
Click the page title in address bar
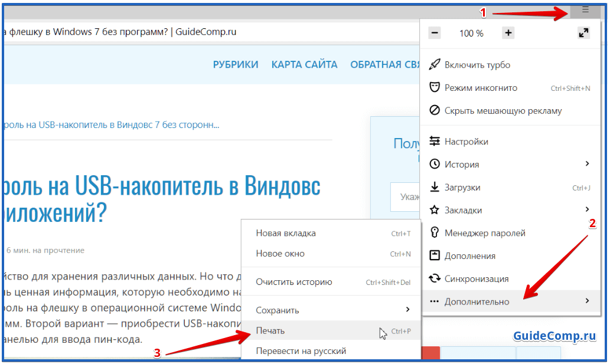120,32
